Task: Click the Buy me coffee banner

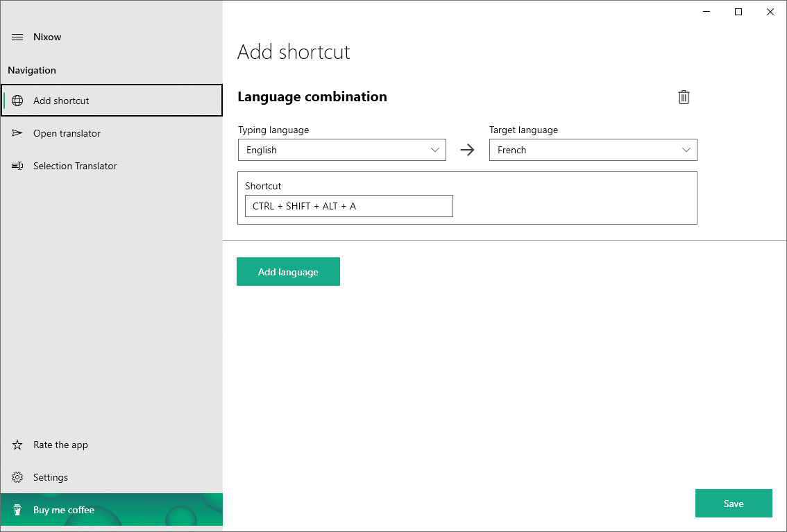Action: point(111,510)
